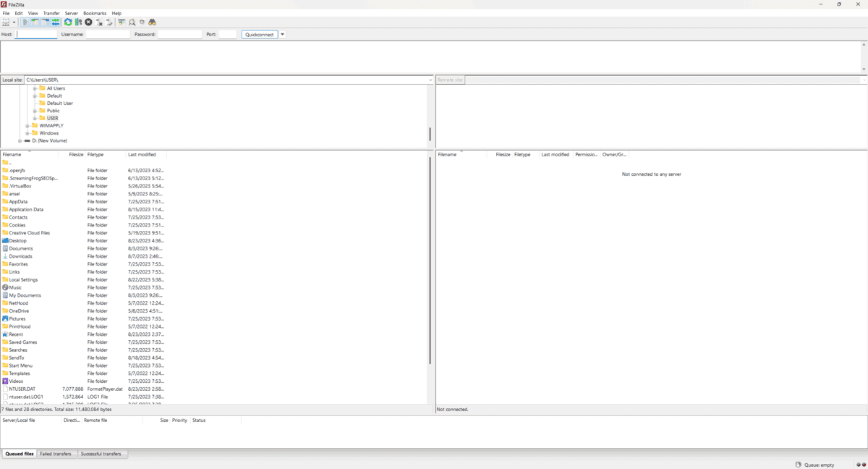Click the FileZilla logo in title bar
Viewport: 868px width, 469px height.
click(4, 4)
